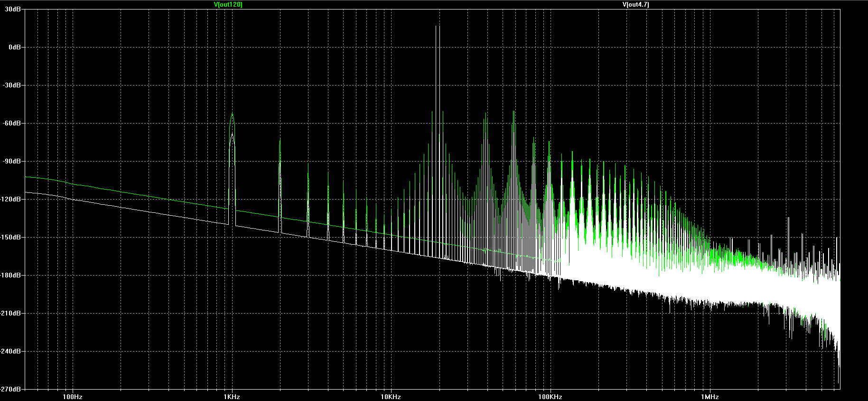Click the 10KHz frequency label
The width and height of the screenshot is (868, 401).
pyautogui.click(x=391, y=397)
